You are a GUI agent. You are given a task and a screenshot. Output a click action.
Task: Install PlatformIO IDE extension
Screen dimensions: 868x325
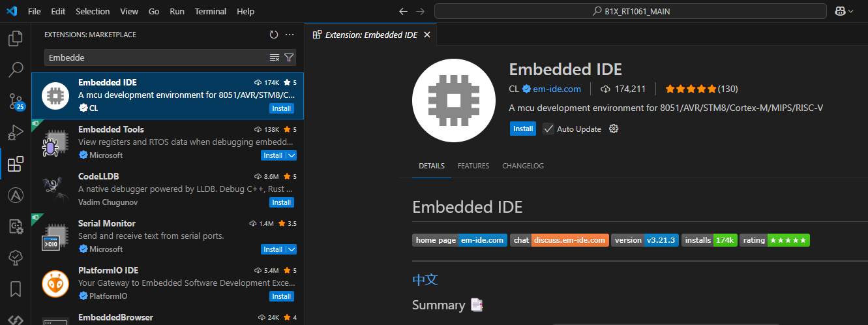click(x=282, y=296)
